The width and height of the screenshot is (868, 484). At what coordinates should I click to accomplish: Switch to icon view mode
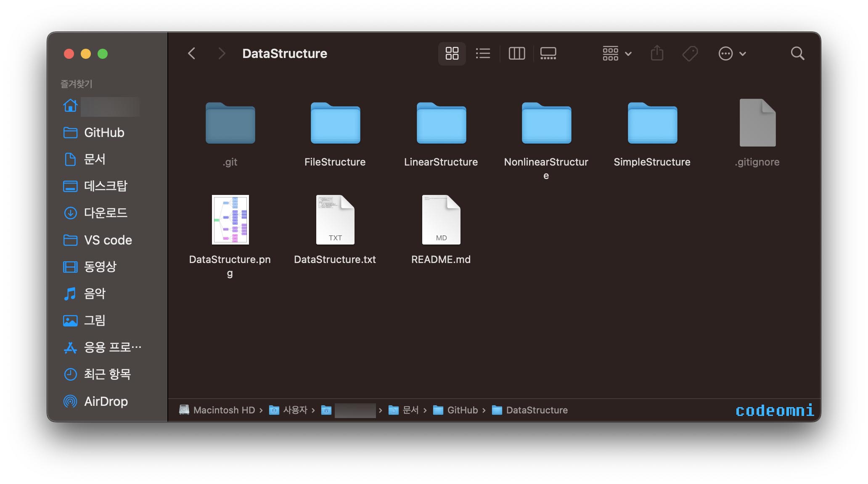tap(452, 53)
